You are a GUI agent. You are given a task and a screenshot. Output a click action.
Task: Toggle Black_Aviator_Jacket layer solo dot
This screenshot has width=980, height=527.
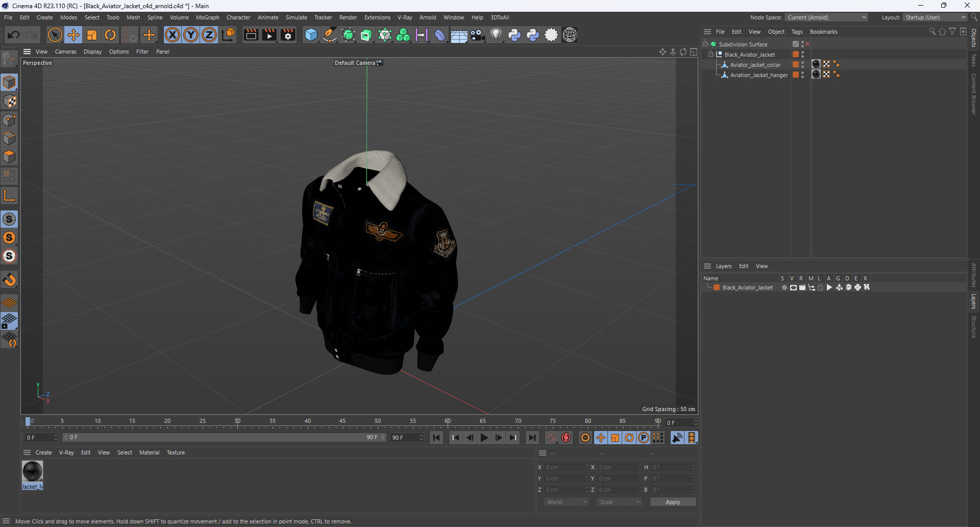click(785, 288)
